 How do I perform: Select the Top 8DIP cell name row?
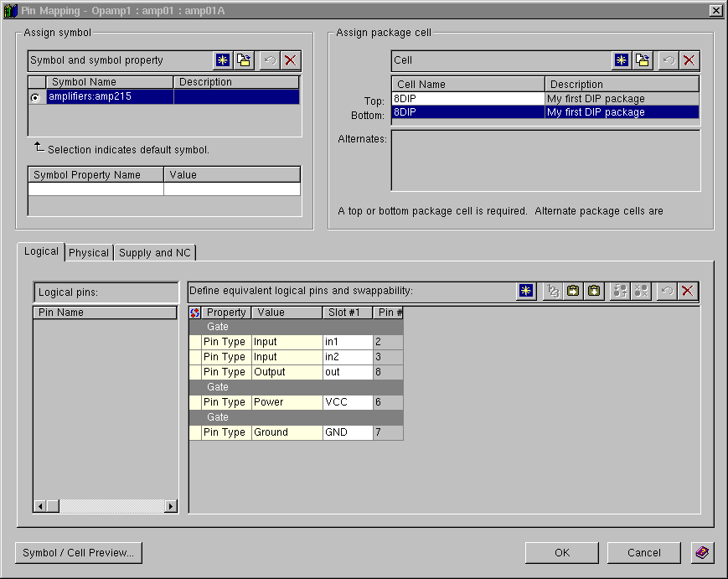point(467,99)
